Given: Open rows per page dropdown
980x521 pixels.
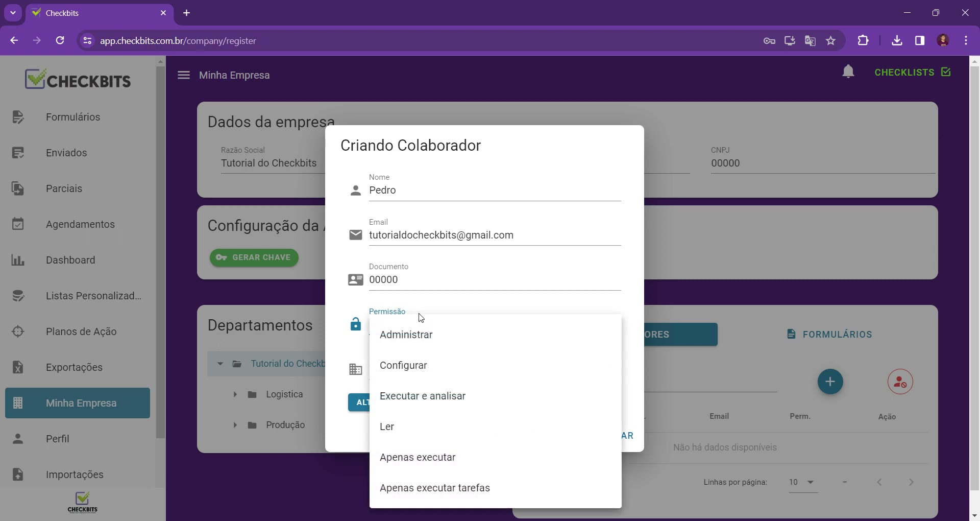Looking at the screenshot, I should [803, 482].
